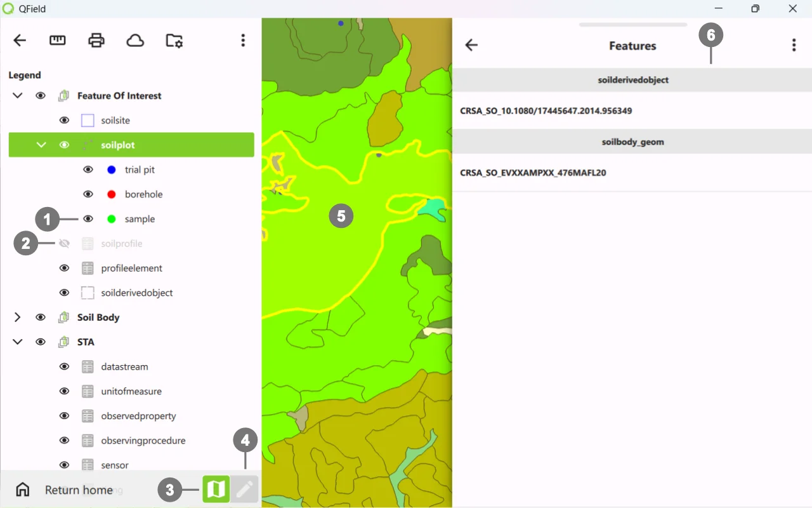Click the blue trial pit symbol
This screenshot has width=812, height=508.
point(112,170)
